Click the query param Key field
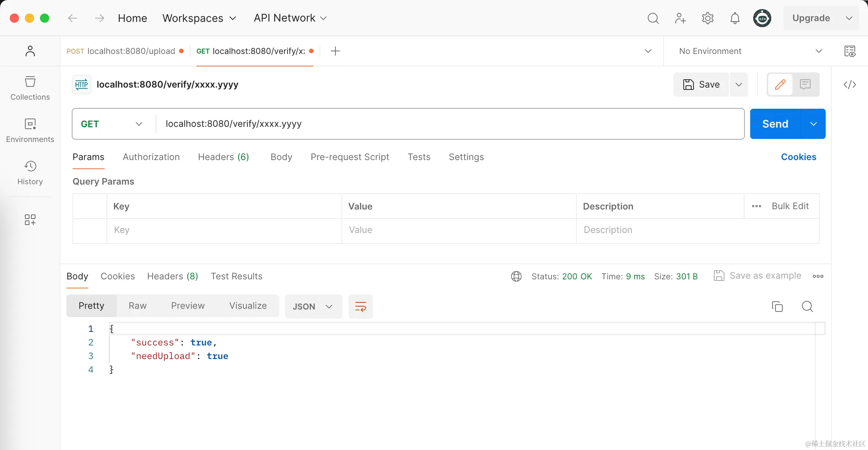The width and height of the screenshot is (868, 450). pos(224,230)
